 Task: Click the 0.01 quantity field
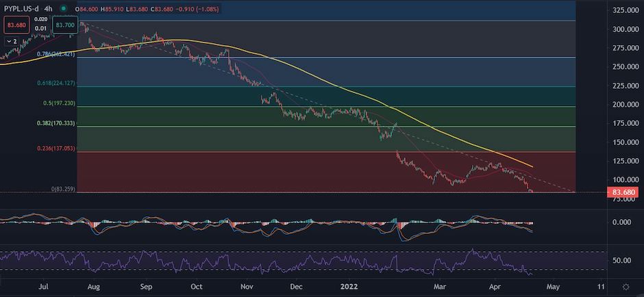(x=40, y=28)
